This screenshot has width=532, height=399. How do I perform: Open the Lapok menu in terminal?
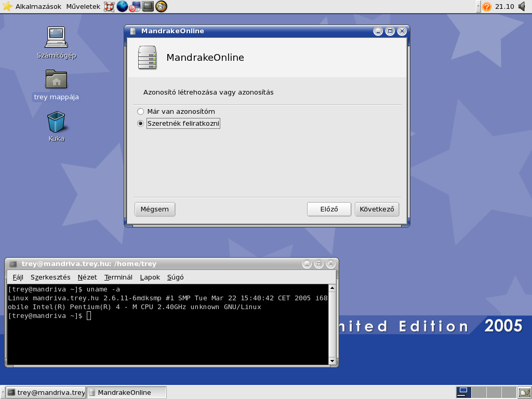click(x=150, y=277)
